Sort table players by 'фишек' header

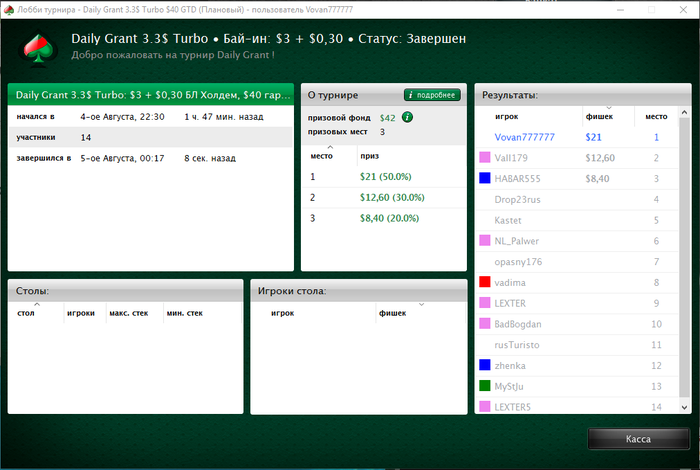(x=421, y=312)
